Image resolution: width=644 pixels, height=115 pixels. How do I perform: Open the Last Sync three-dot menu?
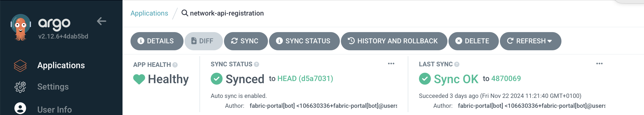tap(599, 64)
